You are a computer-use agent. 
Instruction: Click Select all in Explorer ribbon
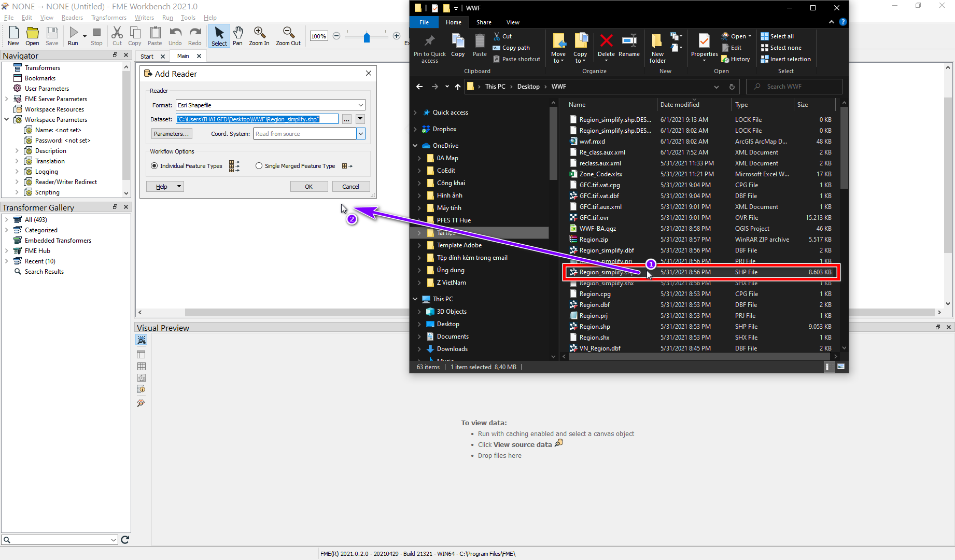(777, 36)
